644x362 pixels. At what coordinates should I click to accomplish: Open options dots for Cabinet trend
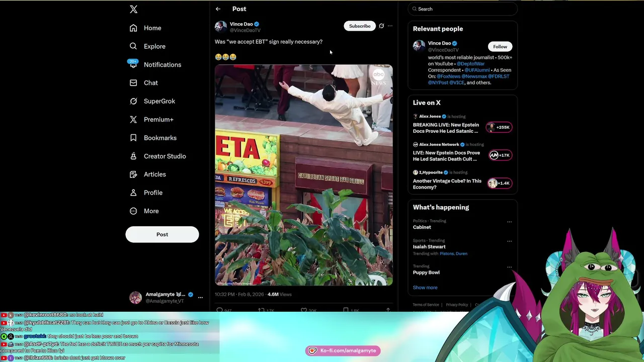pyautogui.click(x=509, y=222)
